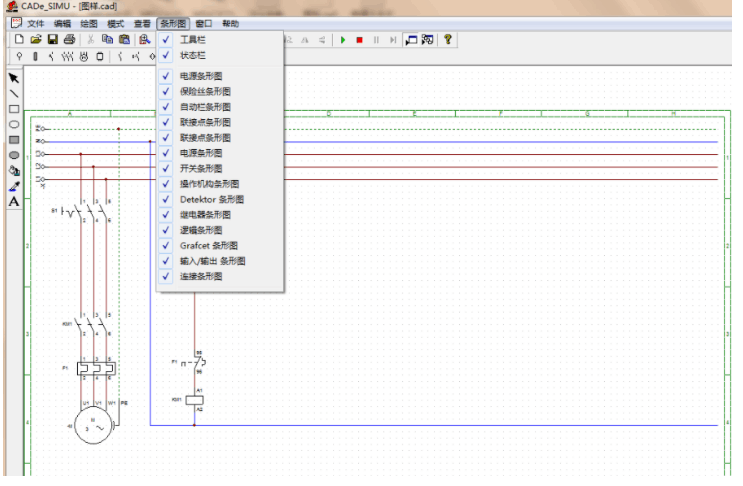
Task: Click the yellow question mark help icon
Action: tap(448, 40)
